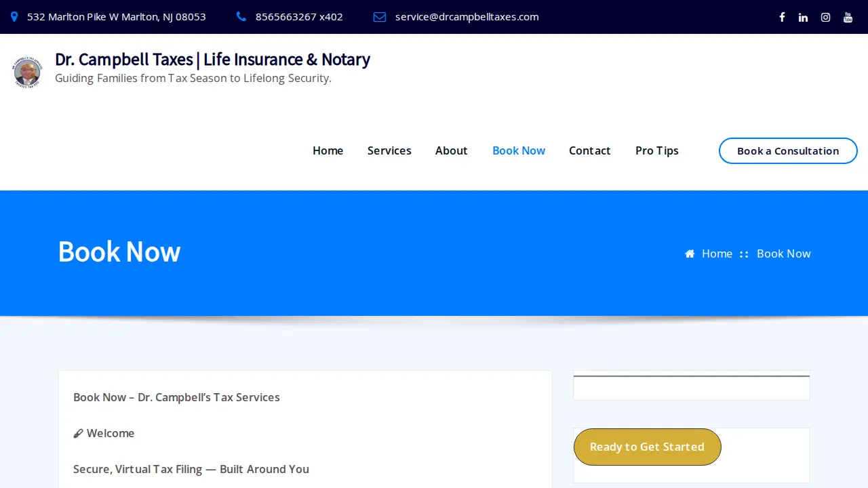Click the text Secure, Virtual Tax Filing

(191, 469)
